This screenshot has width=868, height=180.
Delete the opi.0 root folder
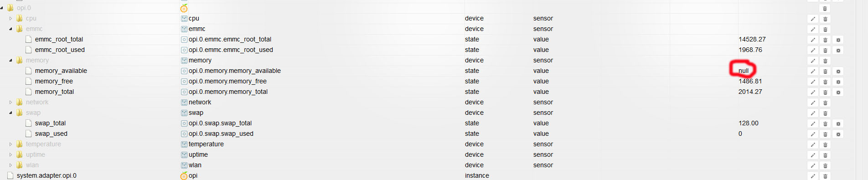pyautogui.click(x=825, y=9)
